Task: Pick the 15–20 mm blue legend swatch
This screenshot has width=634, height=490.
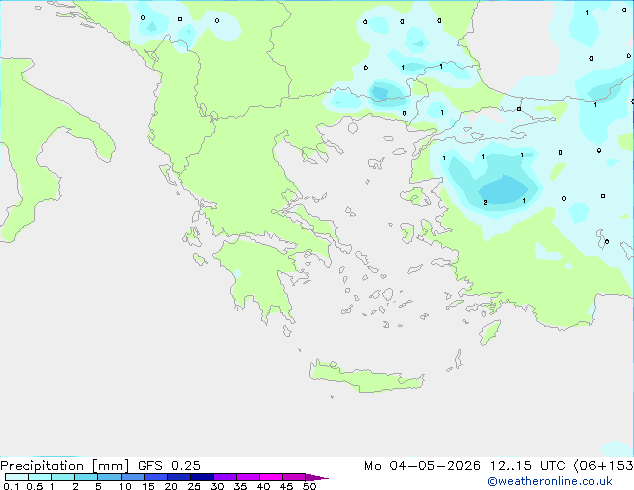Action: point(156,477)
